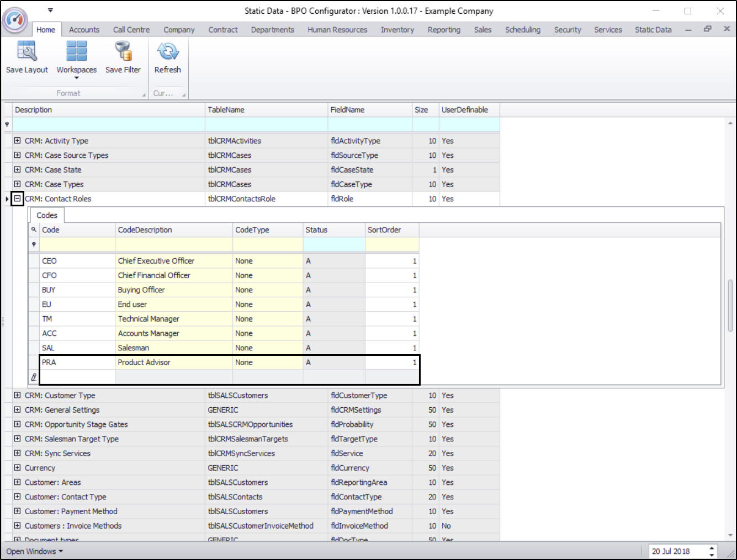Refresh the static data grid
Image resolution: width=737 pixels, height=560 pixels.
(x=167, y=51)
